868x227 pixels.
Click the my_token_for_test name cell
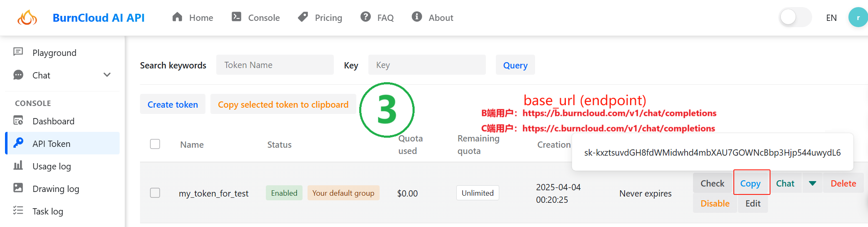point(214,193)
